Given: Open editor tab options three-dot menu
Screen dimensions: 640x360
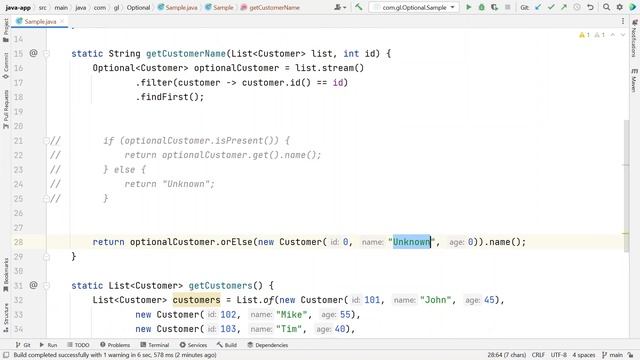Looking at the screenshot, I should (x=623, y=21).
